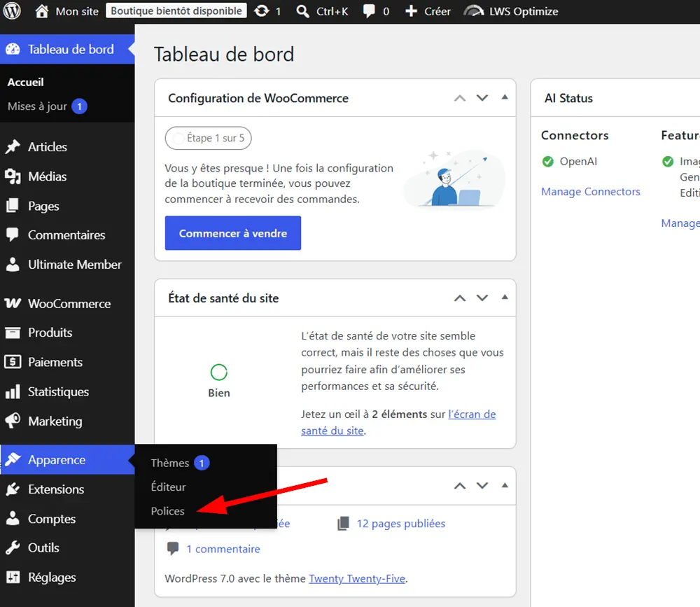Click the Pages icon in the sidebar
Screen dimensions: 700x607
13,206
